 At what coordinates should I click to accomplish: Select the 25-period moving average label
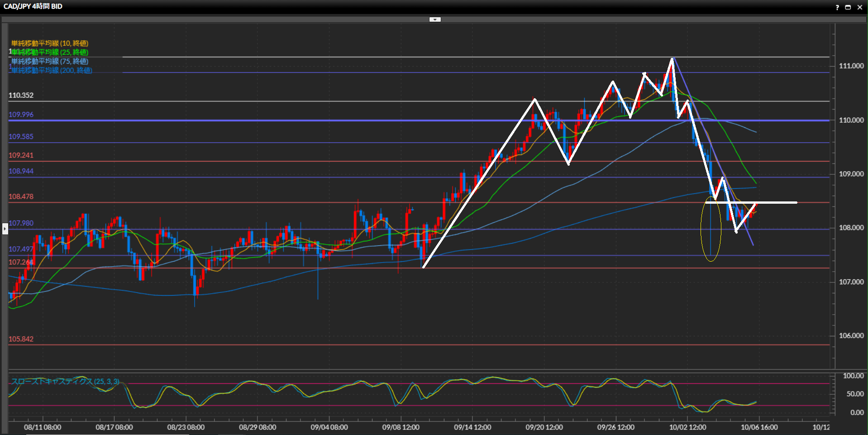(x=50, y=53)
